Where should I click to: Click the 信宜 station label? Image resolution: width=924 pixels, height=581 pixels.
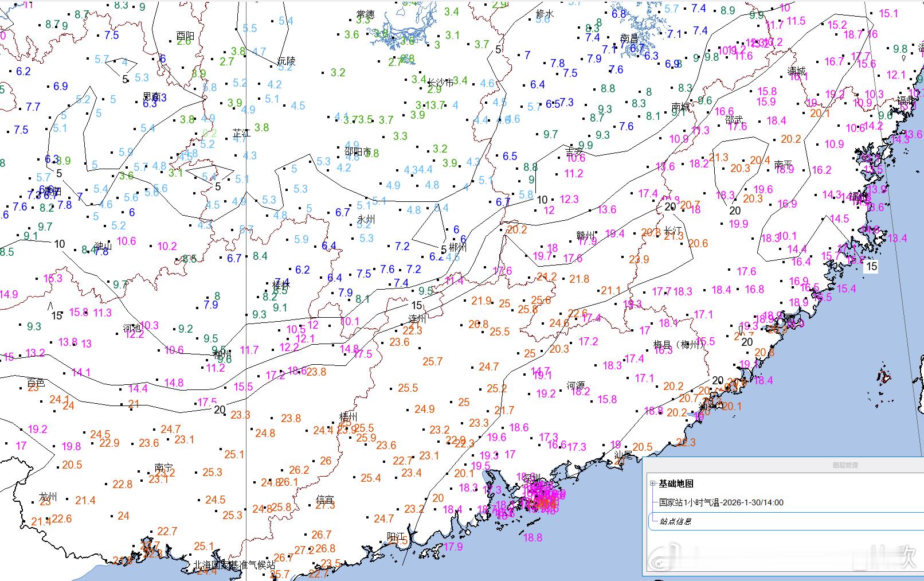325,500
